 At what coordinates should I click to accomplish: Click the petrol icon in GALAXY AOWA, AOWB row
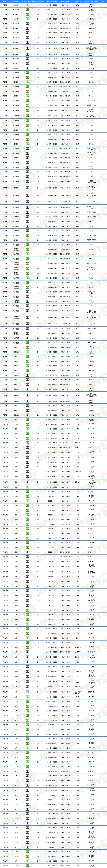28,10
